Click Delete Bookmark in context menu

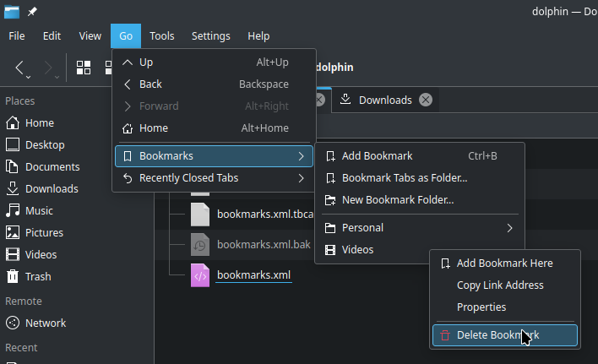(x=505, y=335)
